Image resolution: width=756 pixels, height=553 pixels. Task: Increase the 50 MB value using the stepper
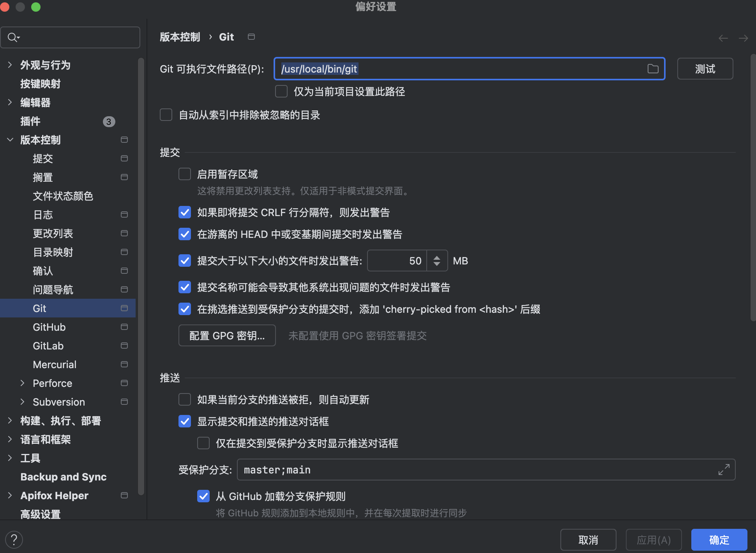click(x=437, y=257)
